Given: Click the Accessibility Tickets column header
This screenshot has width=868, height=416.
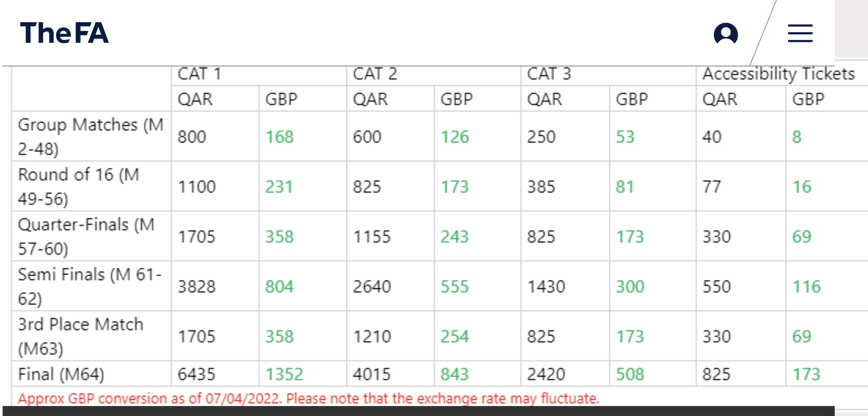Looking at the screenshot, I should tap(779, 74).
